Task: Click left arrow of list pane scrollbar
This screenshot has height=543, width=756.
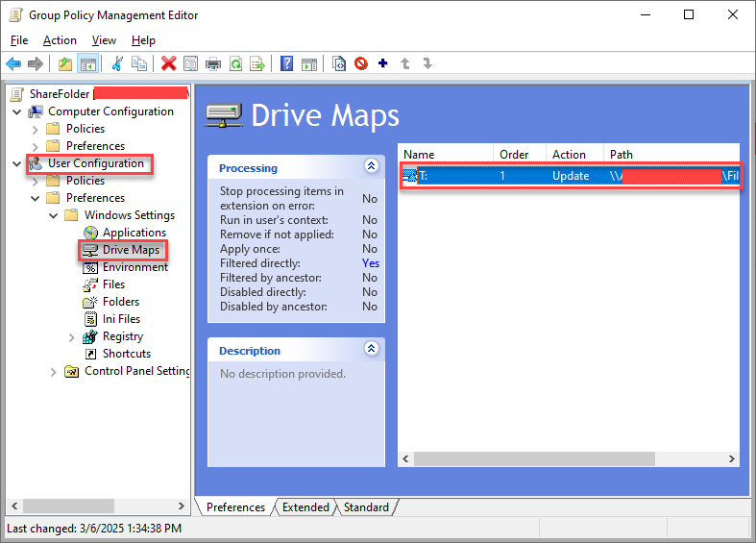Action: click(406, 458)
